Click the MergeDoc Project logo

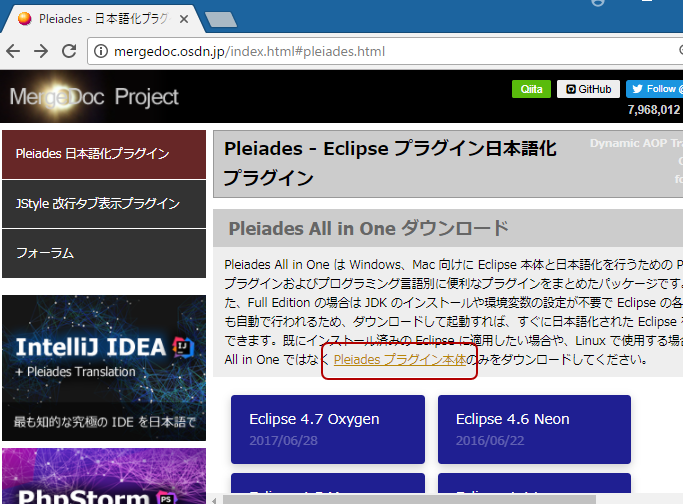click(94, 96)
